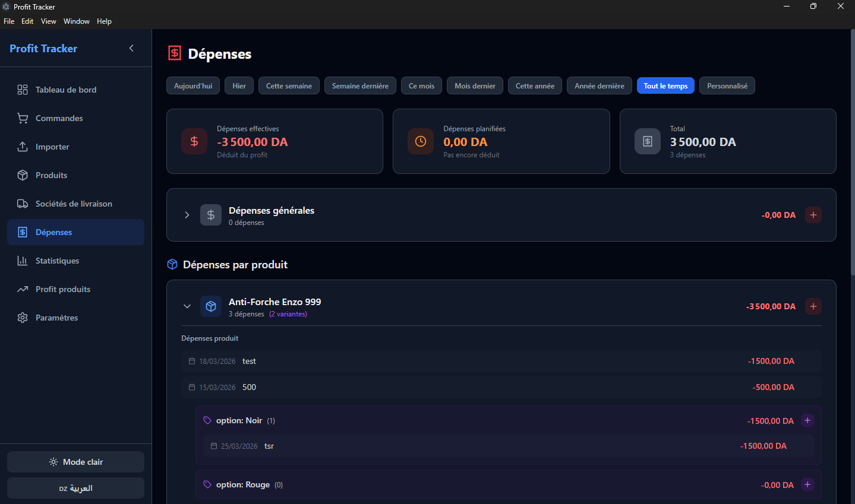
Task: Collapse the Profit Tracker sidebar
Action: click(131, 48)
